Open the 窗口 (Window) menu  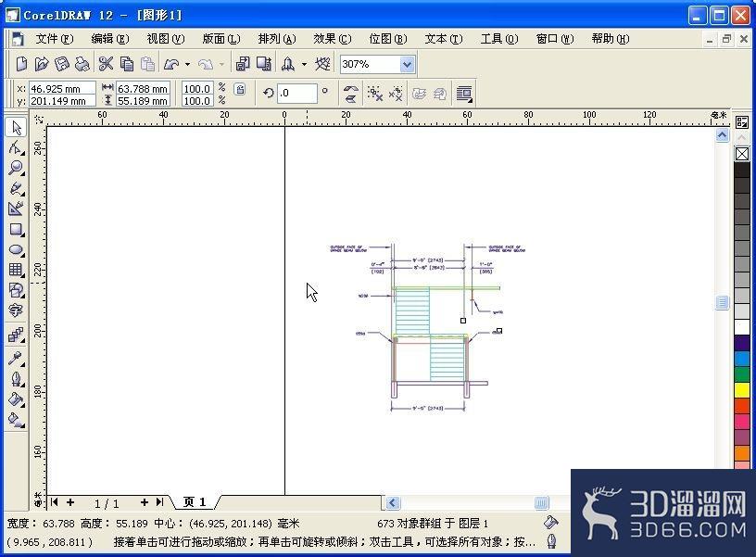555,39
